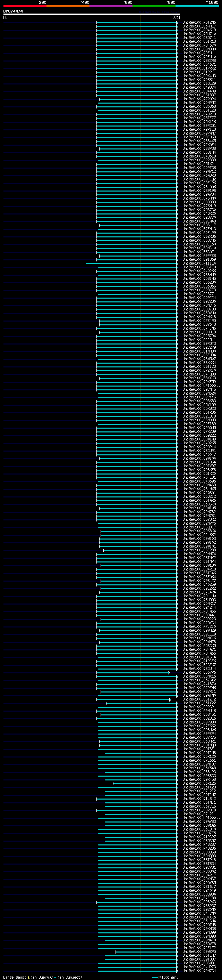This screenshot has height=980, width=222.
Task: Select the UniRef100_A3FA63 label
Action: [199, 137]
